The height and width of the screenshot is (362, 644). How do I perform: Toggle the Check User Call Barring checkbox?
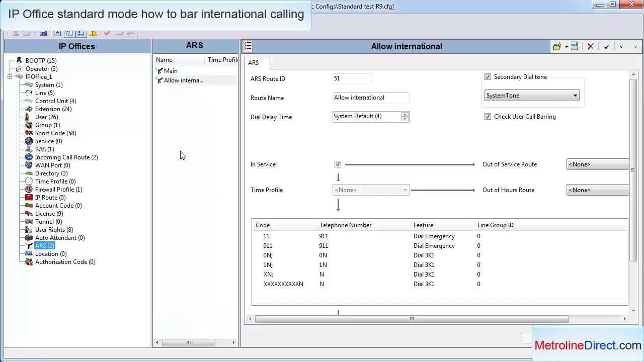click(x=488, y=117)
